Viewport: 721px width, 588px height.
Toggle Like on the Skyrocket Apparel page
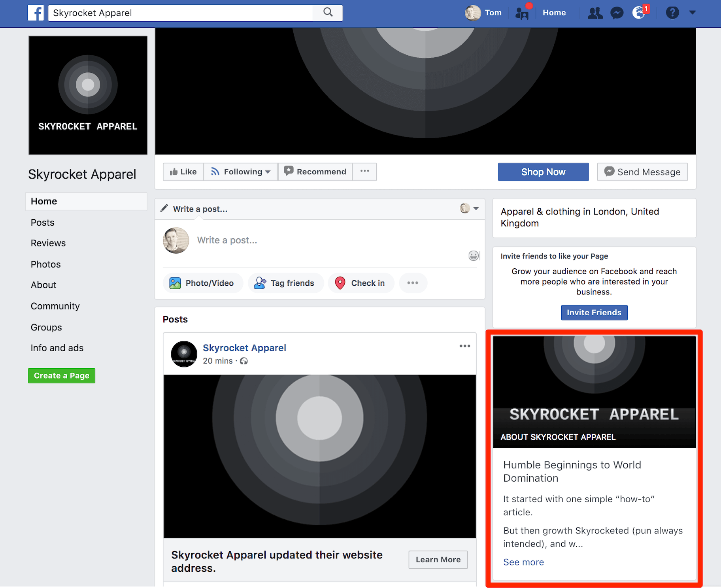[x=183, y=171]
